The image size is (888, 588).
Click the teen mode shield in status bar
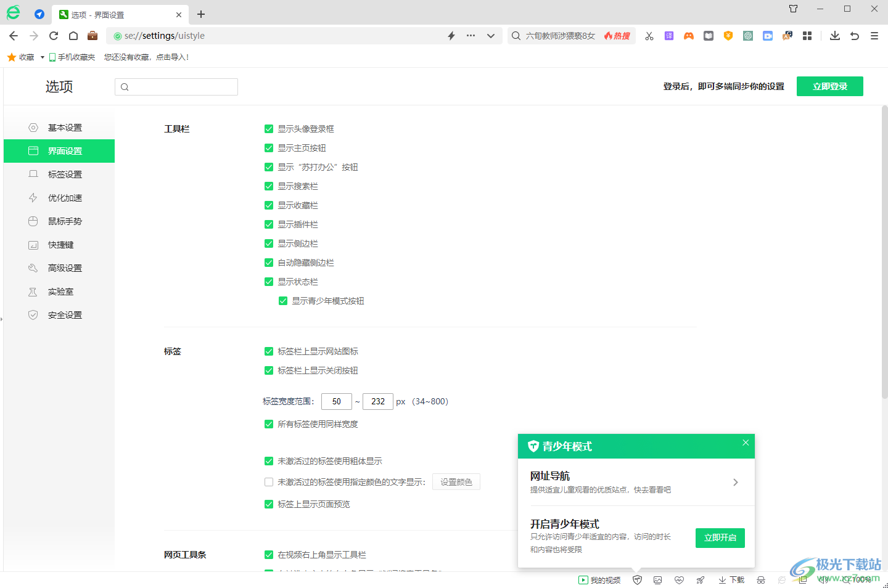[638, 580]
